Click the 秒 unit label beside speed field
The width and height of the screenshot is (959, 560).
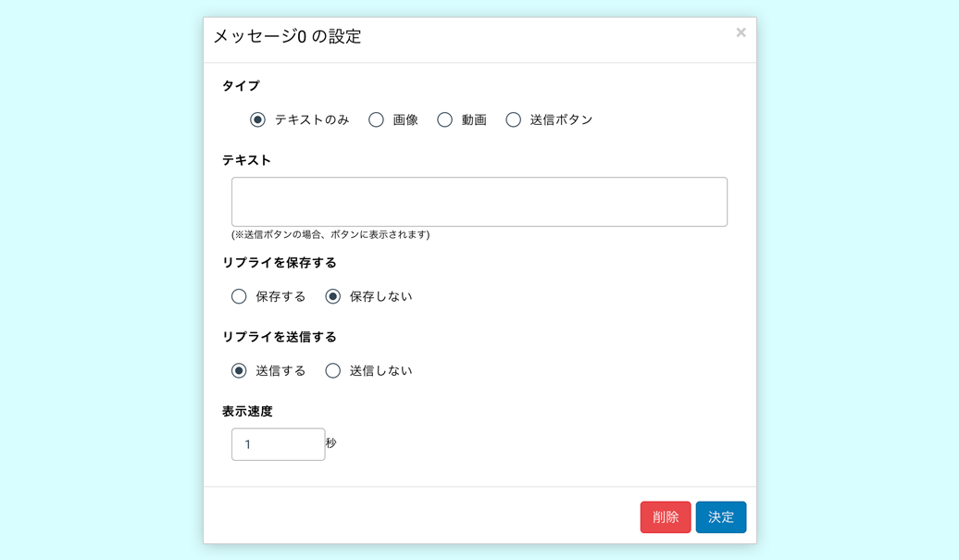331,443
